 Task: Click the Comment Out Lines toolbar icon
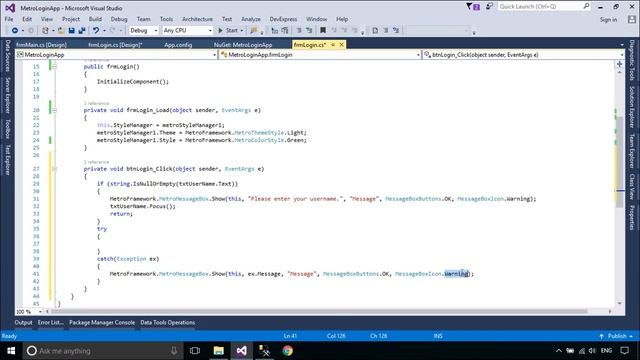(299, 31)
